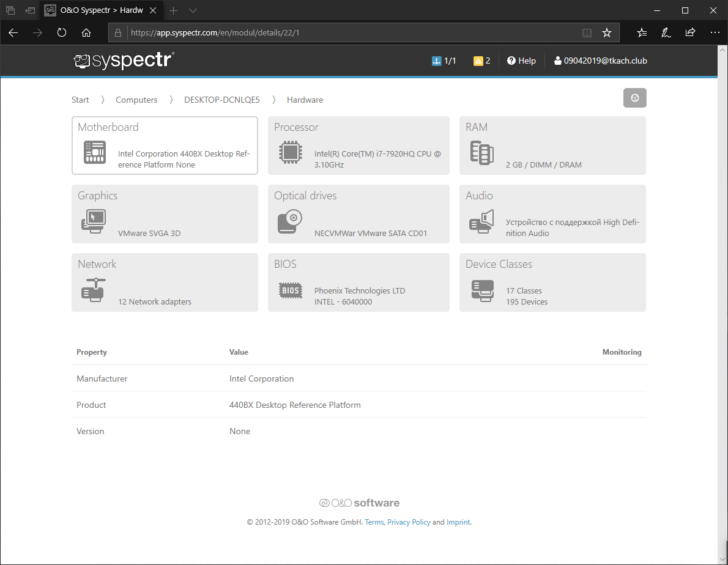
Task: Close the O&O Syspectr tab
Action: (x=153, y=10)
